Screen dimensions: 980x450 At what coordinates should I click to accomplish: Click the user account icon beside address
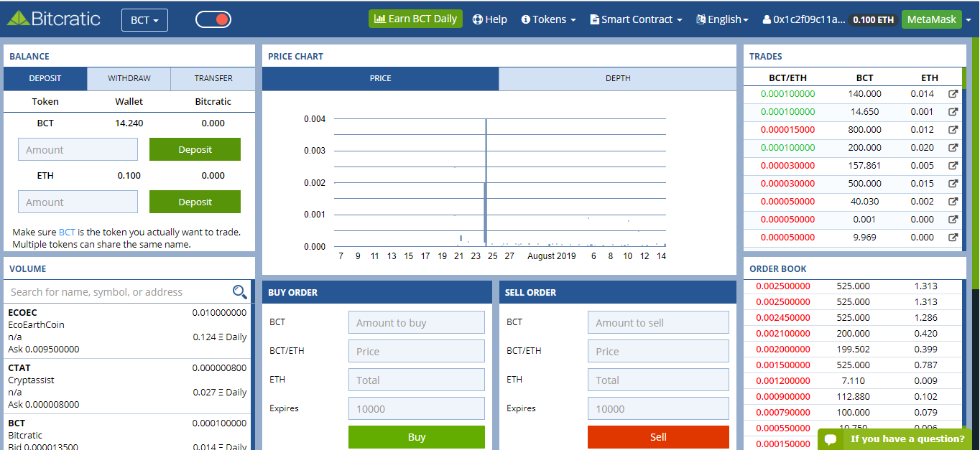coord(767,19)
